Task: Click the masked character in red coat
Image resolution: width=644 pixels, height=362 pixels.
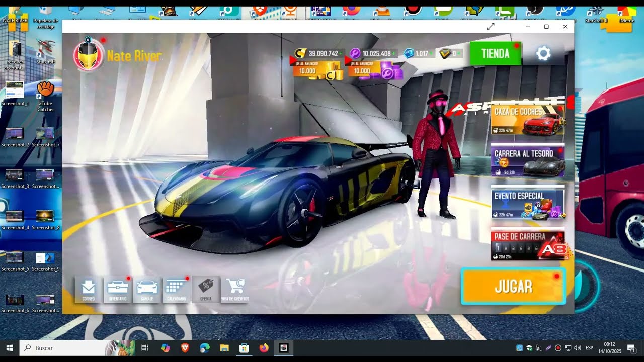Action: coord(437,153)
